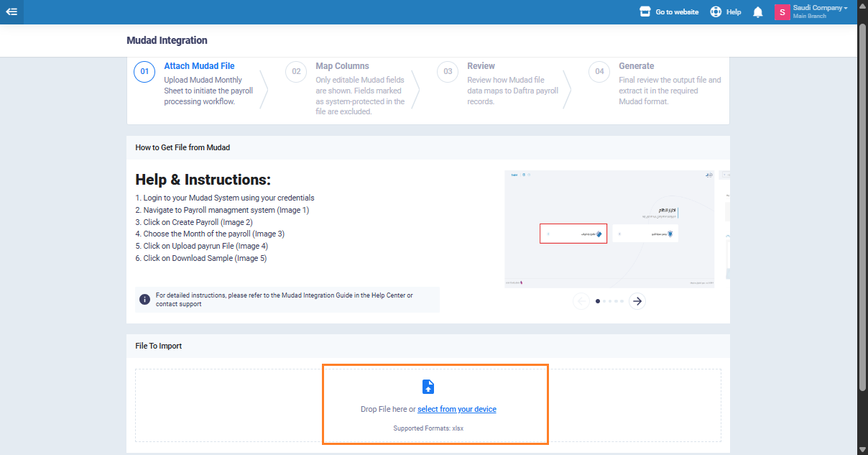Select step 03 Review

tap(481, 66)
